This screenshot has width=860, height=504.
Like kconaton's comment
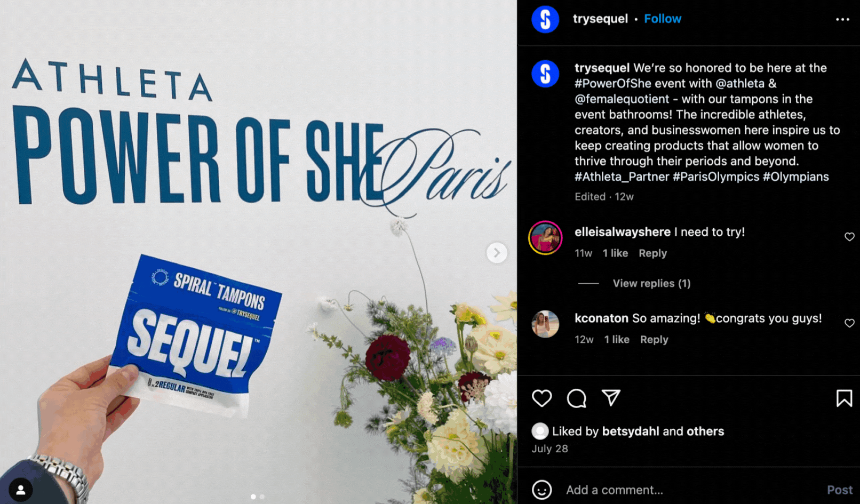849,323
